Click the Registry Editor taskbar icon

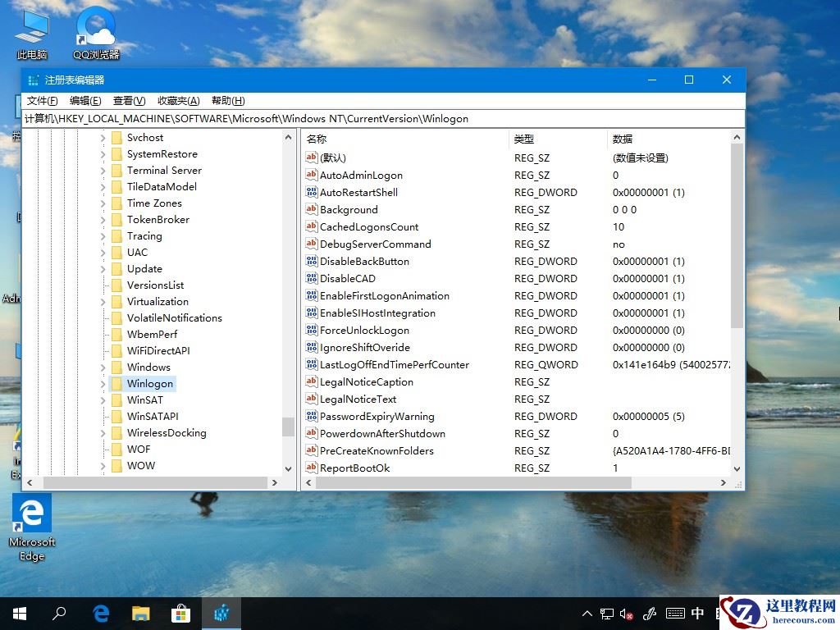click(x=221, y=613)
